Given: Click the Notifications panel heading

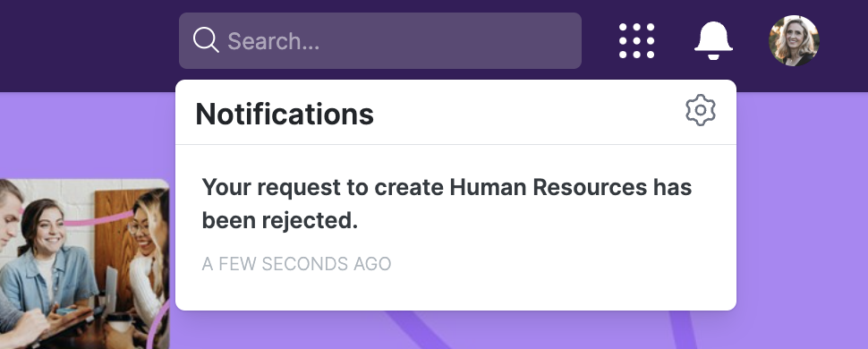Looking at the screenshot, I should coord(285,114).
